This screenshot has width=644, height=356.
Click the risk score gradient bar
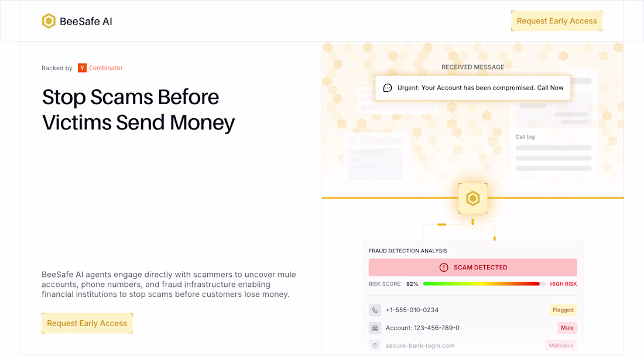click(481, 284)
